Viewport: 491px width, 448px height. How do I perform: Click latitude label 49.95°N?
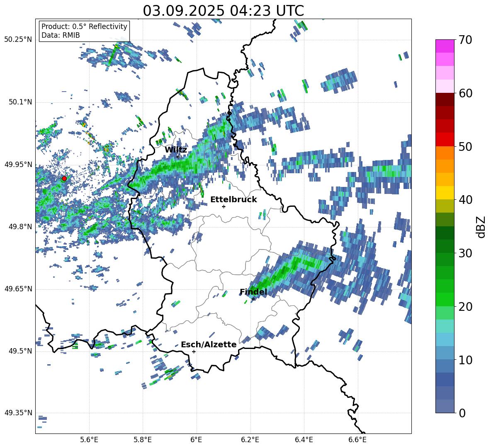[x=18, y=165]
